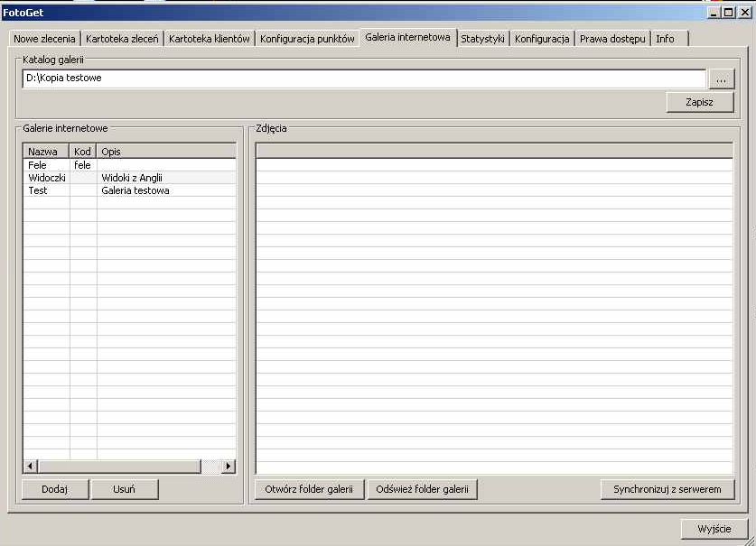
Task: Show the Info tab
Action: click(x=669, y=39)
